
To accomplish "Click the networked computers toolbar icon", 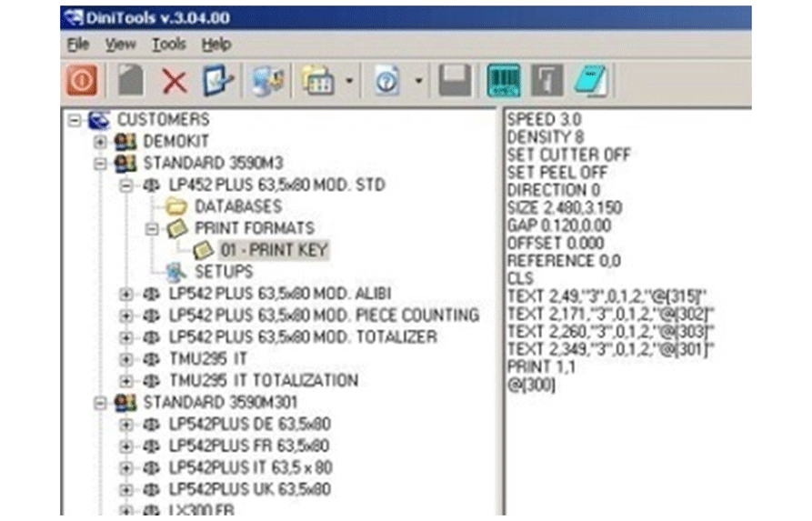I will coord(267,82).
